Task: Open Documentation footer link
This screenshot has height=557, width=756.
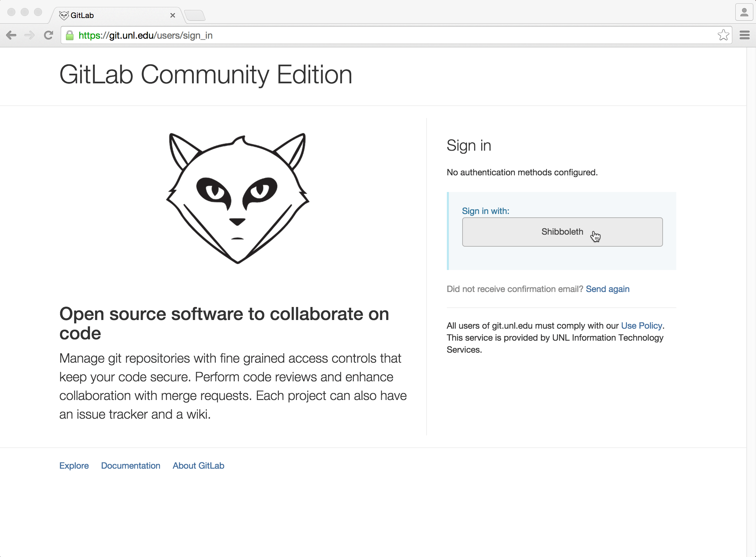Action: [x=130, y=466]
